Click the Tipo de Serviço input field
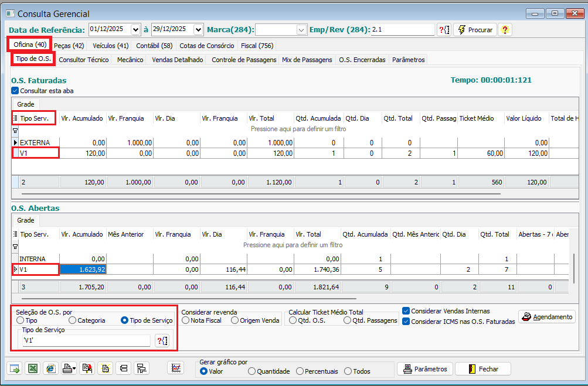The image size is (588, 386). click(x=85, y=340)
